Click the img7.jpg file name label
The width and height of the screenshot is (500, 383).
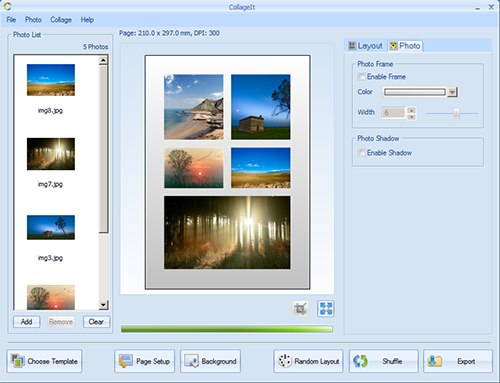point(50,184)
